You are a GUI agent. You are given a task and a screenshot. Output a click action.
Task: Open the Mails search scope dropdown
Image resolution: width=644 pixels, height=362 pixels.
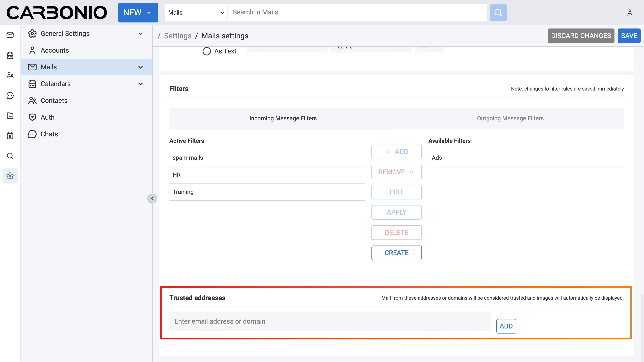(196, 13)
